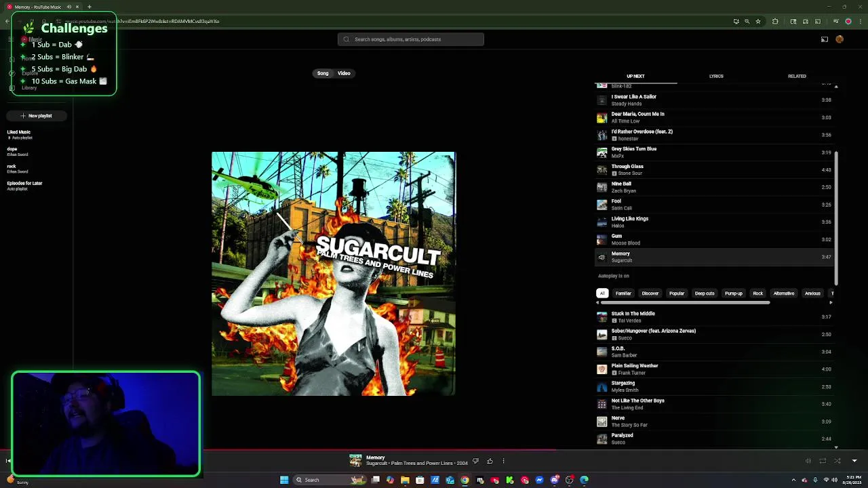Switch to the Song view toggle
Image resolution: width=868 pixels, height=488 pixels.
point(323,73)
